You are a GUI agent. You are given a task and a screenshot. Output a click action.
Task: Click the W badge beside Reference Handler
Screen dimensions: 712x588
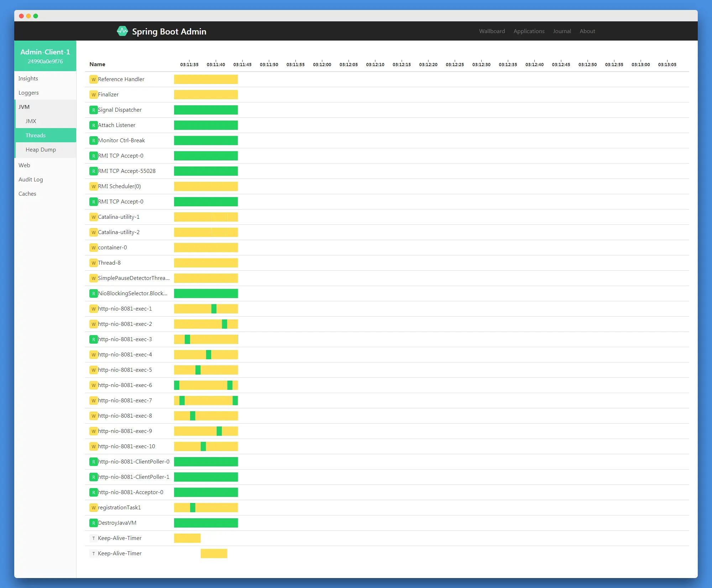pyautogui.click(x=93, y=79)
